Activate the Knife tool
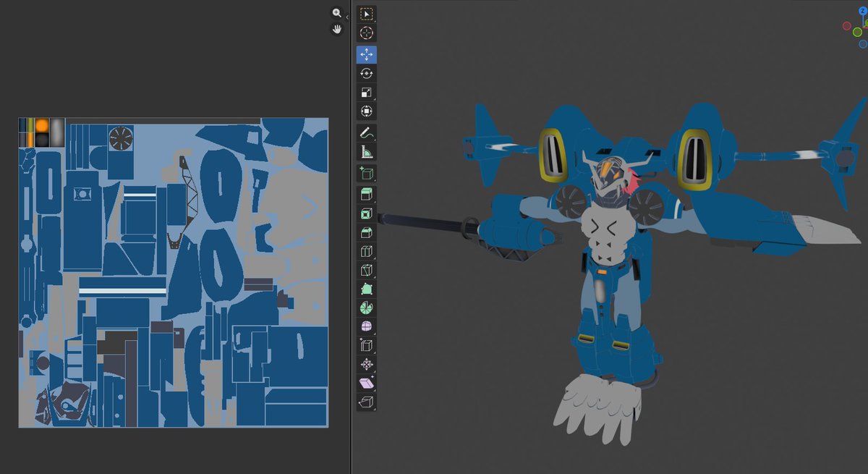 pyautogui.click(x=367, y=271)
